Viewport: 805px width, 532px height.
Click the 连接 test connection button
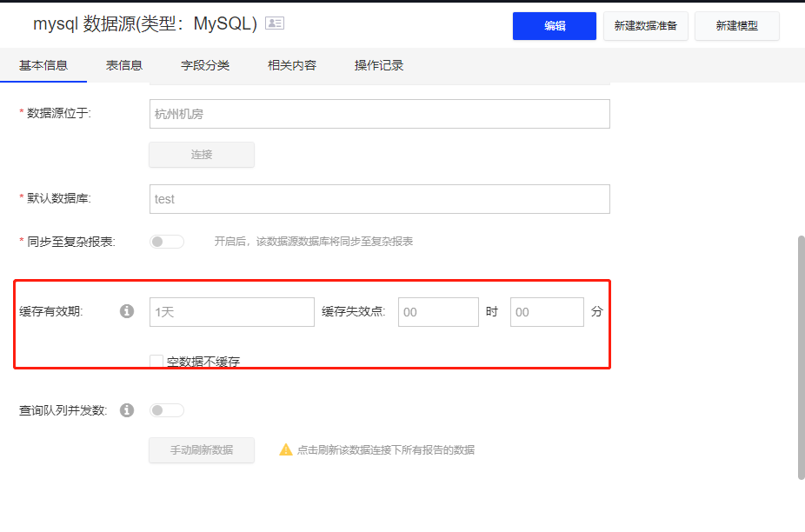(x=201, y=155)
